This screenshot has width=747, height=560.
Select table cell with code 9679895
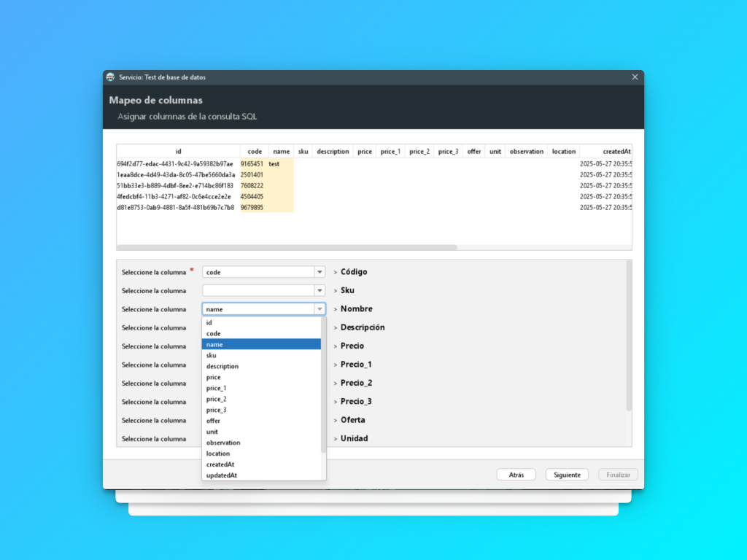click(255, 208)
